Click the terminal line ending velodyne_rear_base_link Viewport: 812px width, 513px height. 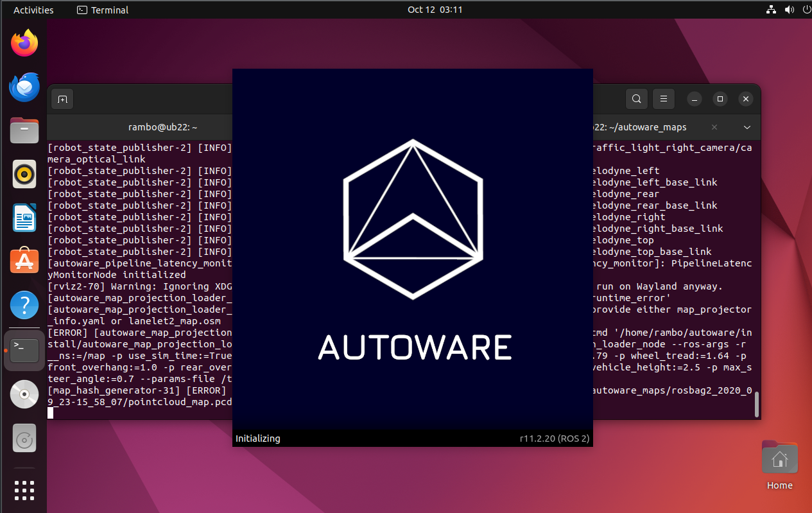(654, 205)
